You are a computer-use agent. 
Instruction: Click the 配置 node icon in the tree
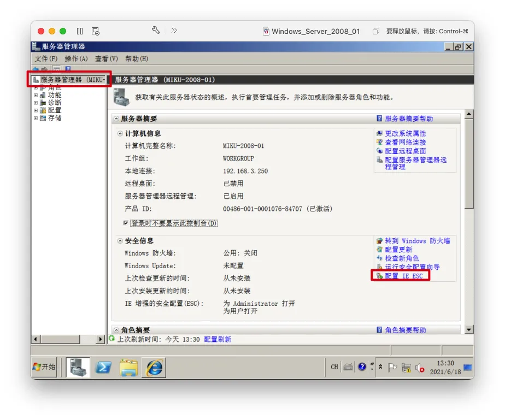click(43, 110)
